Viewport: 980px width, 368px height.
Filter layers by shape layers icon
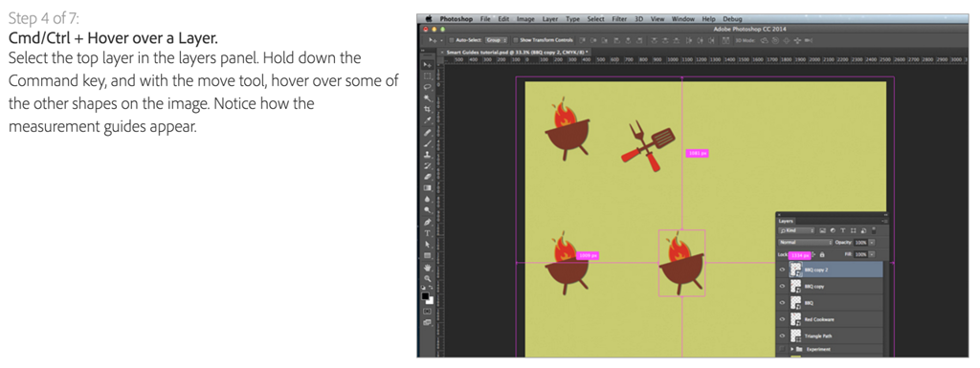[853, 230]
